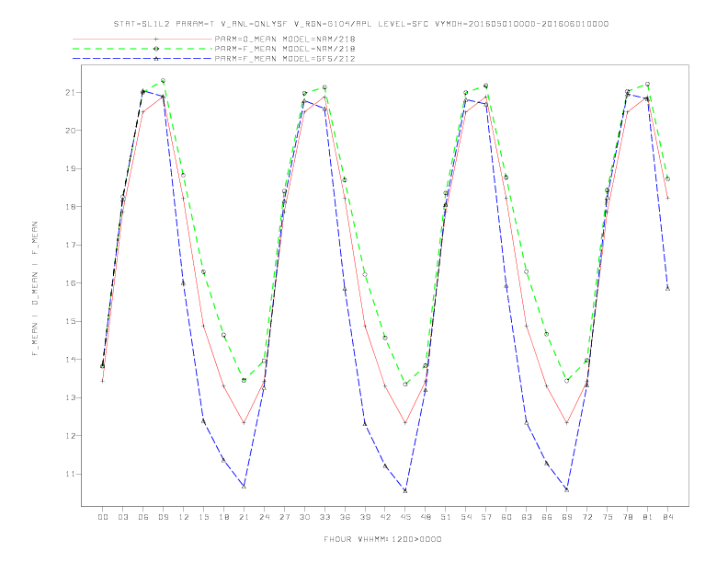Image resolution: width=728 pixels, height=563 pixels.
Task: Click x-axis tick label 30
Action: (x=304, y=517)
